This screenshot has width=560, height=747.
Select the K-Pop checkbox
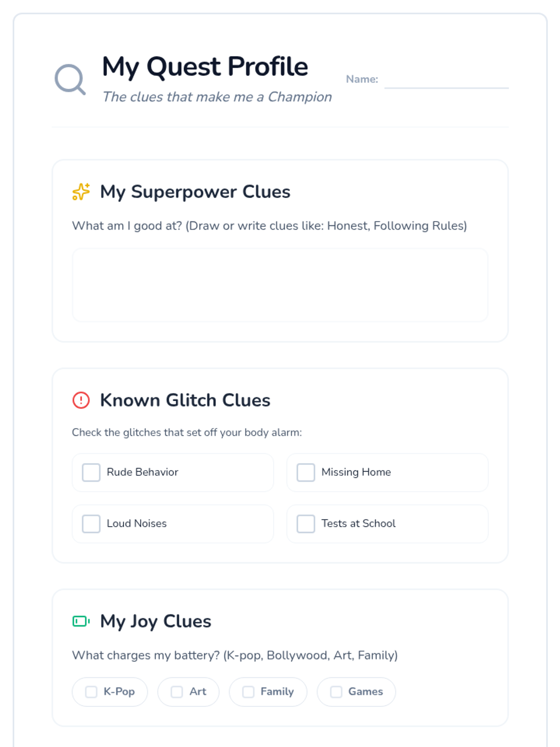[91, 692]
